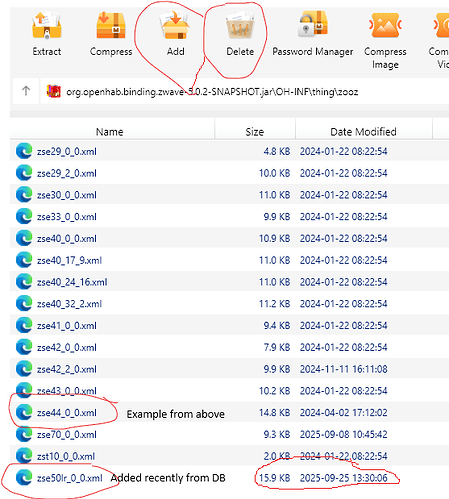Click Edge icon beside zst10_0_0.xml
The image size is (449, 499).
tap(24, 456)
